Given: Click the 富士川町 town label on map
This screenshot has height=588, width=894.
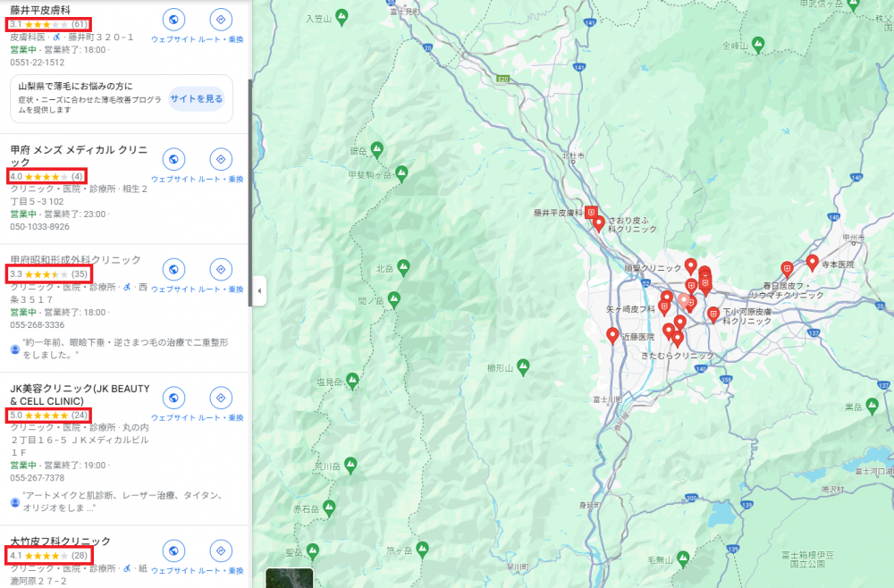Looking at the screenshot, I should click(x=607, y=399).
